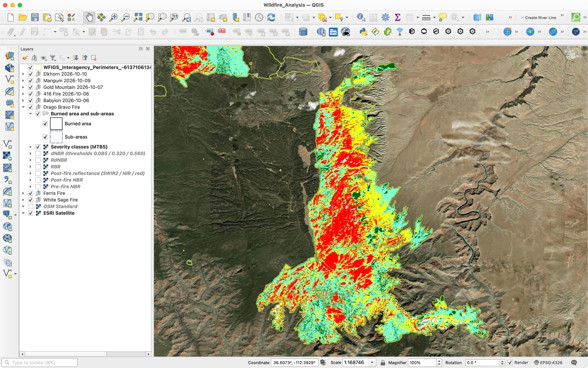Click the Zoom In magnifier tool
Image resolution: width=588 pixels, height=368 pixels.
[x=113, y=17]
